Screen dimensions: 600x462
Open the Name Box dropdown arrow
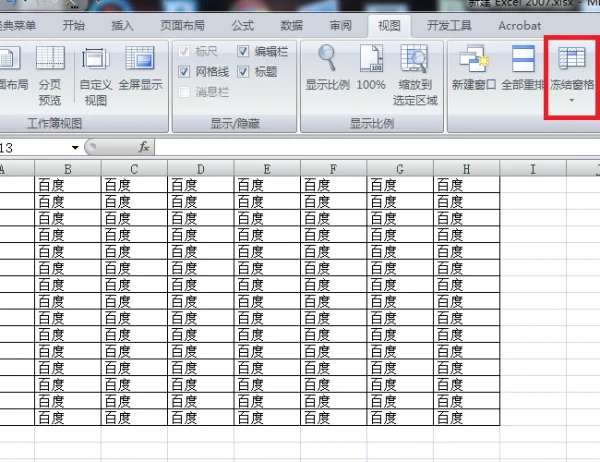click(75, 147)
